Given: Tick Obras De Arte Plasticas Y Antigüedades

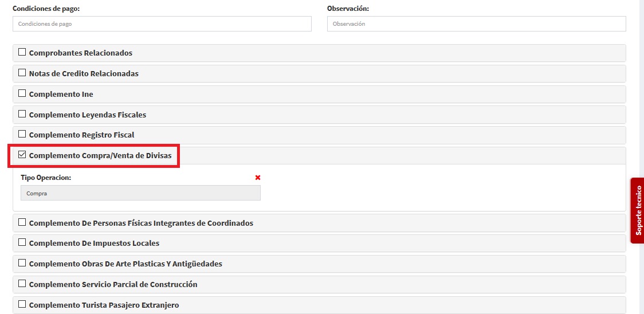Looking at the screenshot, I should [x=22, y=263].
